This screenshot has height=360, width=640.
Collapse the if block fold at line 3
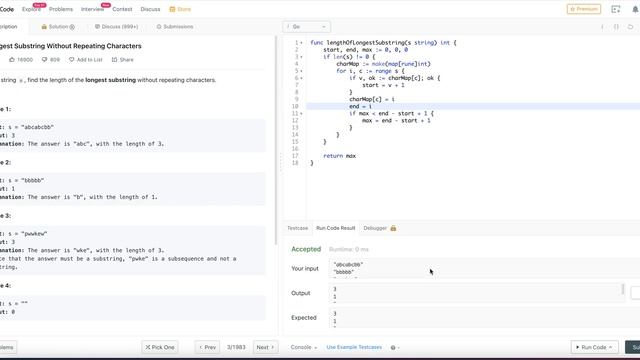[301, 57]
